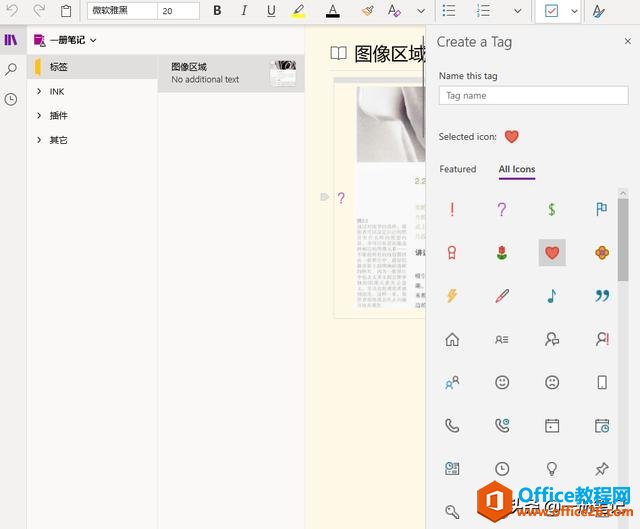The width and height of the screenshot is (640, 529).
Task: Choose the phone with clock icon
Action: (502, 426)
